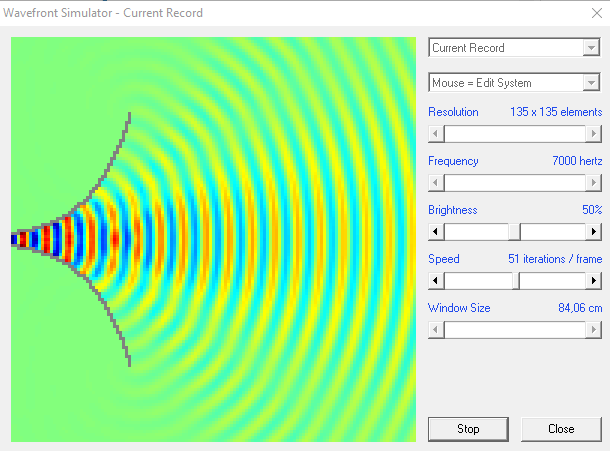The width and height of the screenshot is (610, 451).
Task: Click the Resolution slider track
Action: click(515, 134)
